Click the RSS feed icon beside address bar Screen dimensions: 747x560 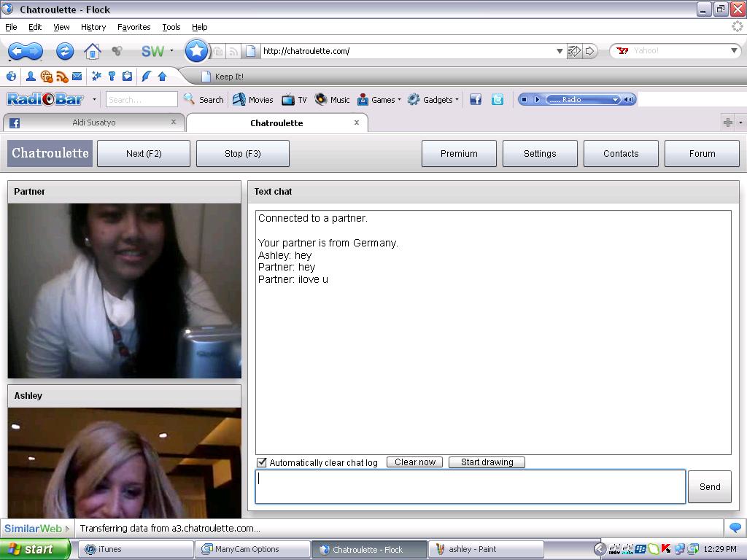[233, 52]
